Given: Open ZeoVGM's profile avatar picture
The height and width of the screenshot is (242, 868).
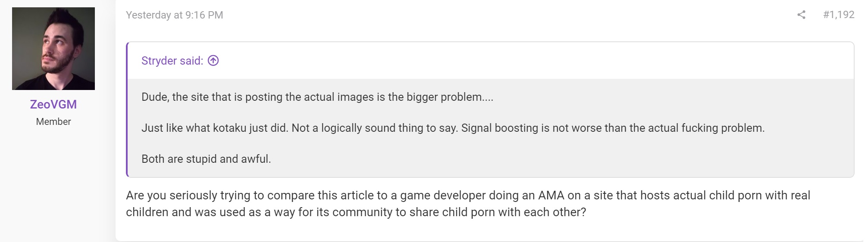Looking at the screenshot, I should 53,49.
